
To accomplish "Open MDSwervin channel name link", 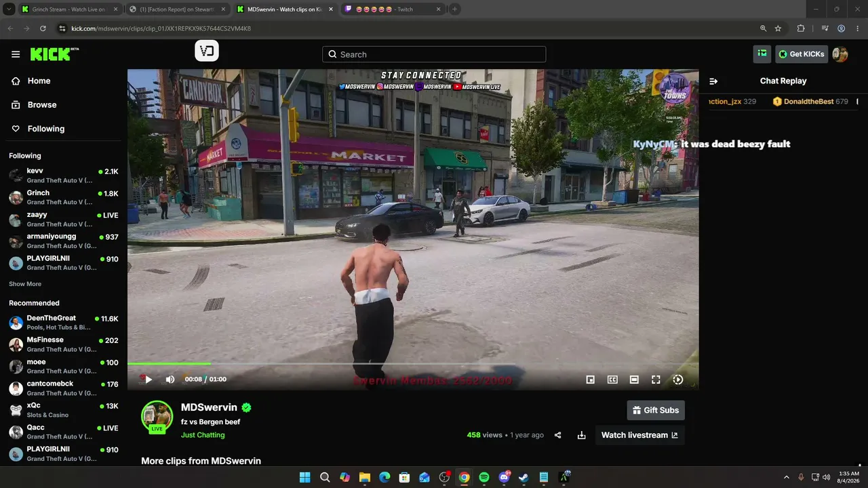I will tap(209, 407).
